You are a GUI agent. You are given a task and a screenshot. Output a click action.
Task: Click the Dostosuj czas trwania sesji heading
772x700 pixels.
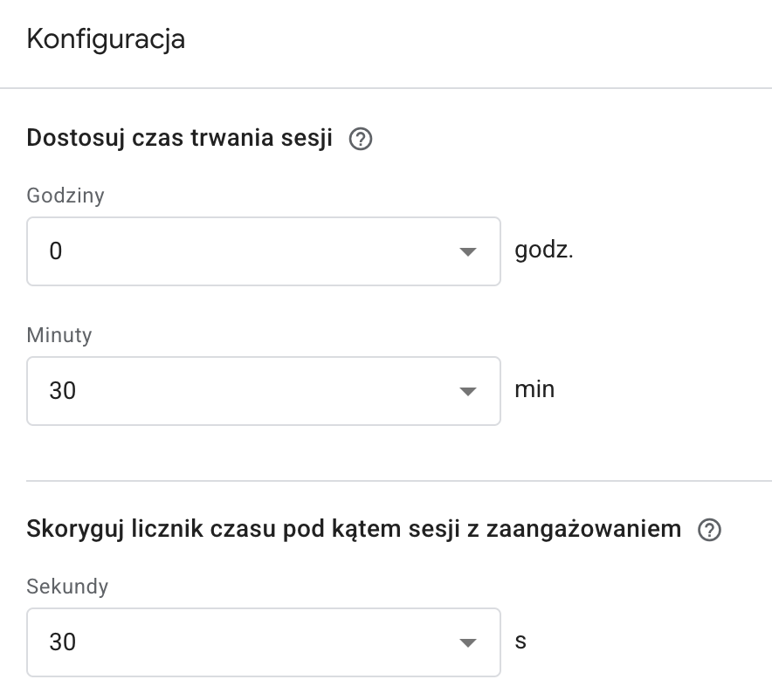click(x=180, y=138)
